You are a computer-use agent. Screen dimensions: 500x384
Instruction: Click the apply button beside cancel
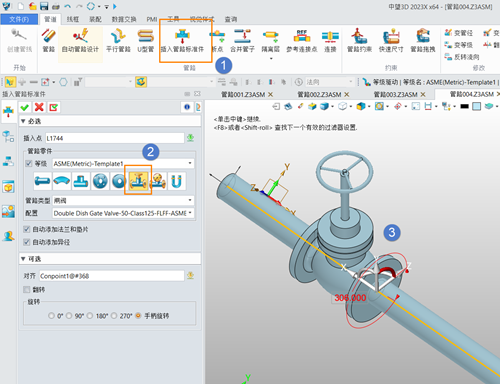(53, 107)
